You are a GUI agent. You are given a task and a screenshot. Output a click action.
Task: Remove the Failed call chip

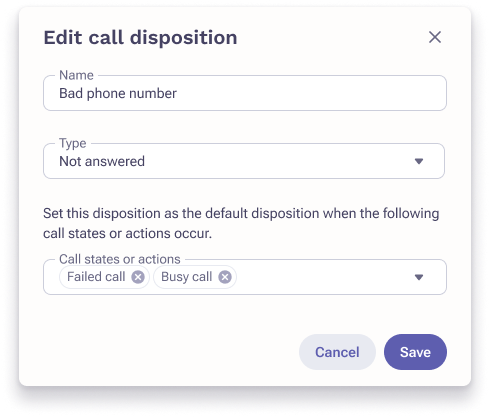click(138, 277)
